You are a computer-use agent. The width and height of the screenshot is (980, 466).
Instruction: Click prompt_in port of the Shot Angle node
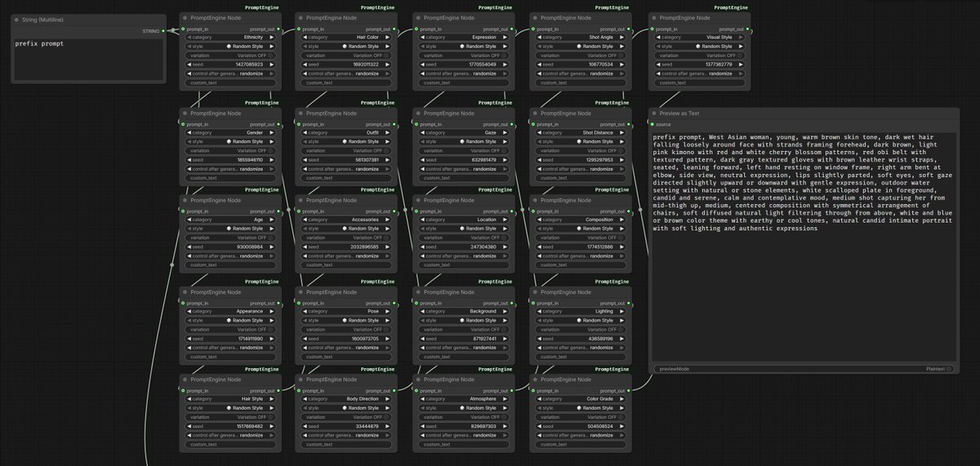click(x=533, y=29)
